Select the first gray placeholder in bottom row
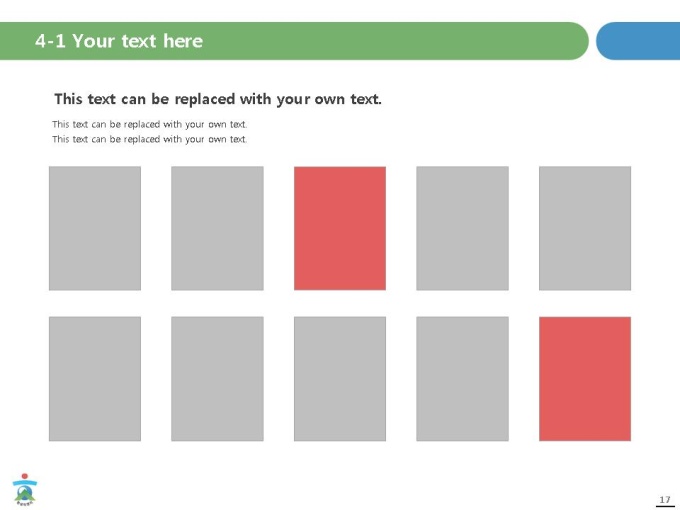Image resolution: width=680 pixels, height=510 pixels. coord(95,379)
